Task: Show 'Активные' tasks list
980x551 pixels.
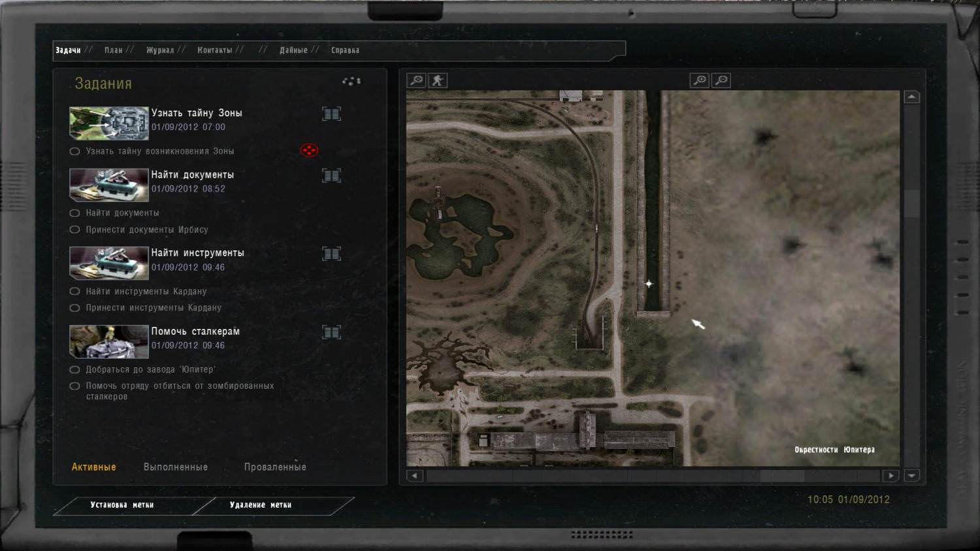Action: click(93, 467)
